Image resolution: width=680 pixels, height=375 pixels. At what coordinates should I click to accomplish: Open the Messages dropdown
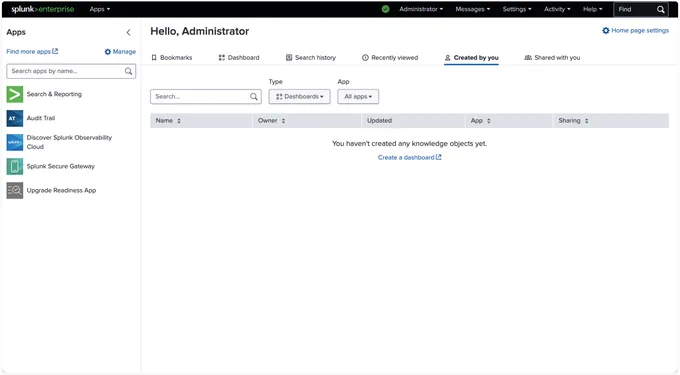472,9
